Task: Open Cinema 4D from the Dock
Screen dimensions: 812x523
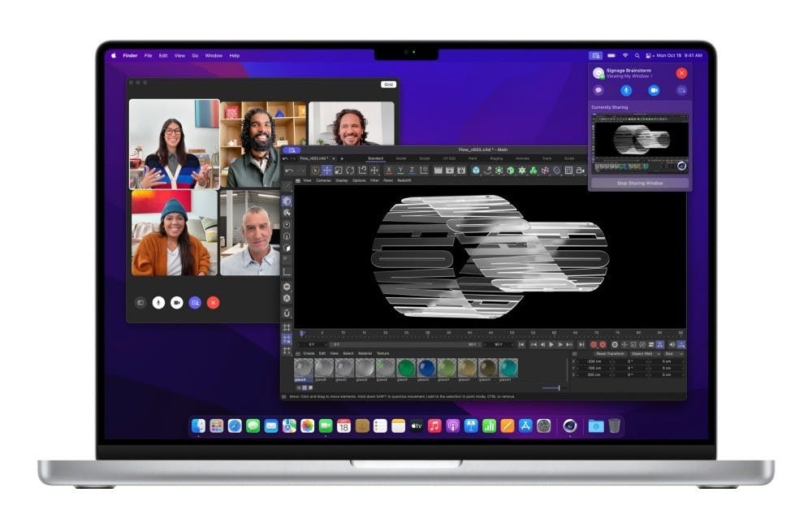Action: 570,426
